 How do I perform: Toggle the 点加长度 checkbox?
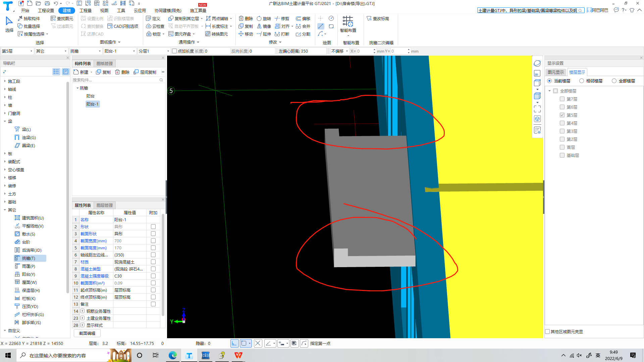(x=174, y=51)
